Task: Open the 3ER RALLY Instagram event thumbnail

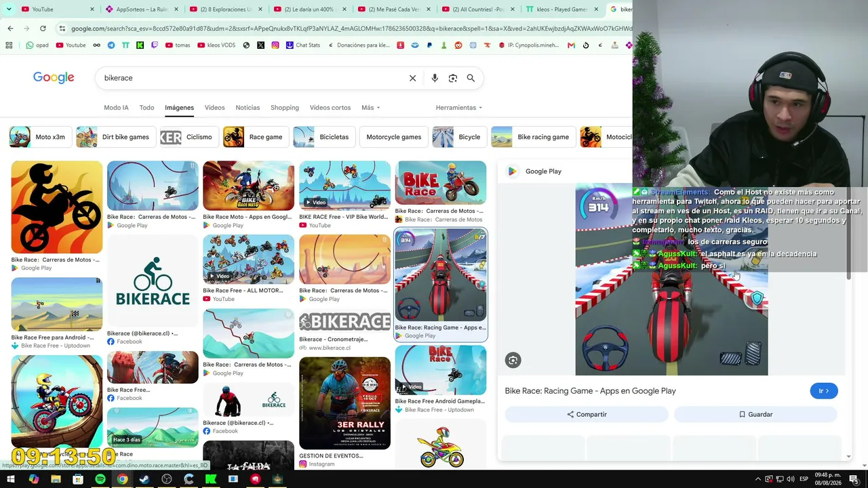Action: (x=344, y=403)
